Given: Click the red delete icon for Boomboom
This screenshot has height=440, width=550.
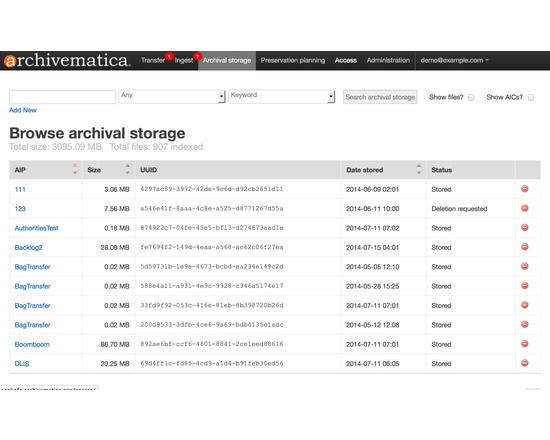Looking at the screenshot, I should [524, 344].
